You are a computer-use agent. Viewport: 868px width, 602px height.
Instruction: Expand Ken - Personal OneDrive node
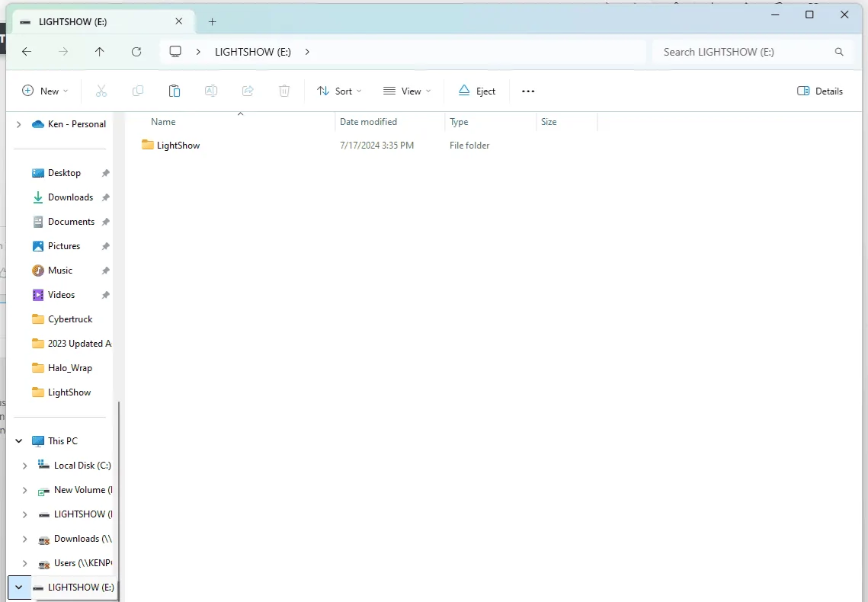(19, 124)
